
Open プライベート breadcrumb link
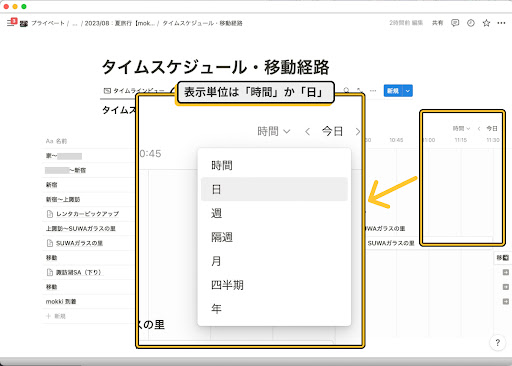point(48,23)
